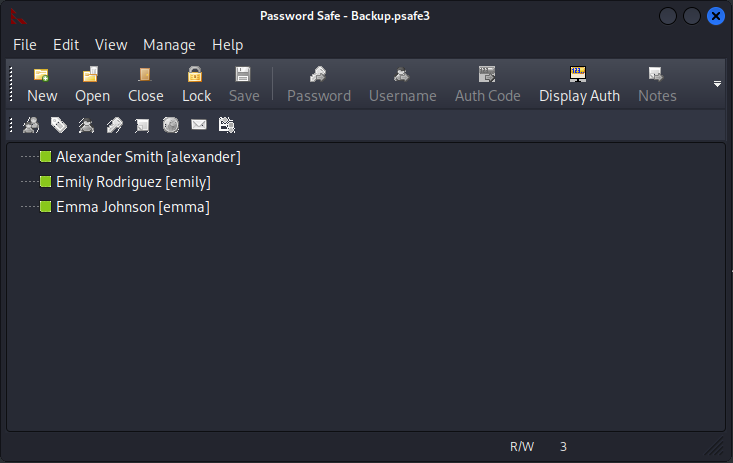
Task: Click the window resize grip corner
Action: [715, 447]
